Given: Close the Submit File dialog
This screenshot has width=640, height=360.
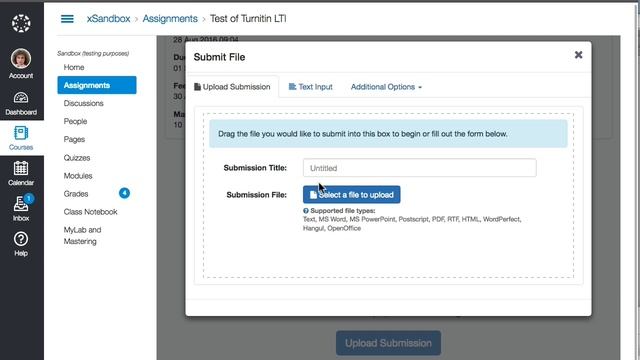Looking at the screenshot, I should click(x=578, y=55).
